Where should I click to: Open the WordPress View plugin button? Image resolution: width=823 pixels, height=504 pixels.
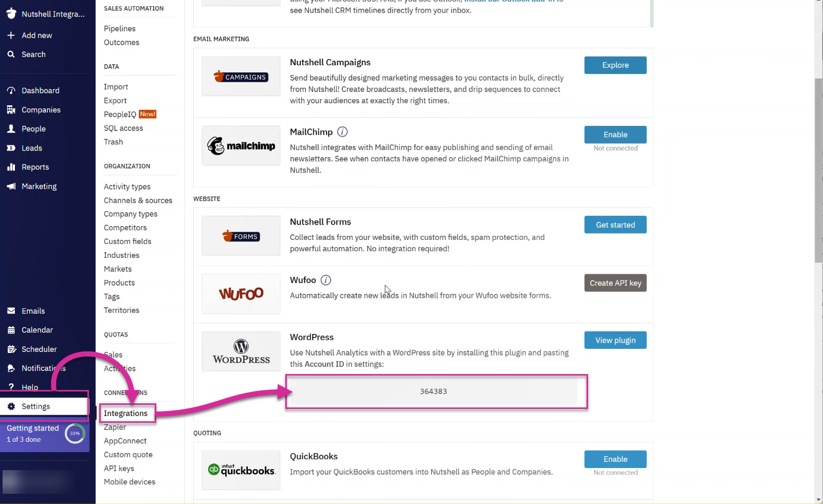coord(615,340)
